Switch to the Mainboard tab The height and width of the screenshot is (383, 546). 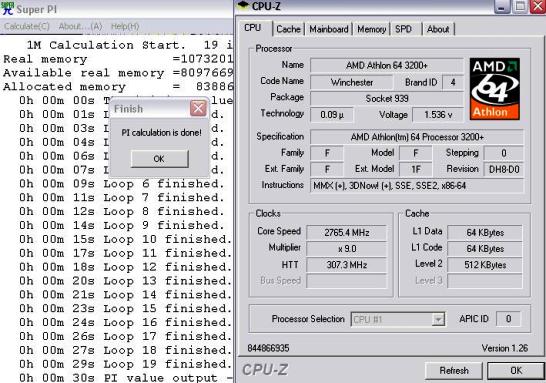[x=329, y=29]
